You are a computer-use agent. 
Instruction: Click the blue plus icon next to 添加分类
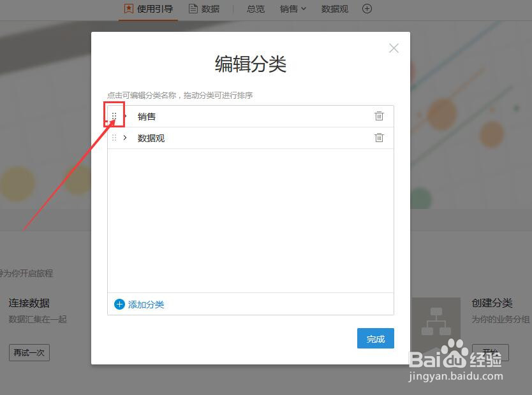coord(119,304)
